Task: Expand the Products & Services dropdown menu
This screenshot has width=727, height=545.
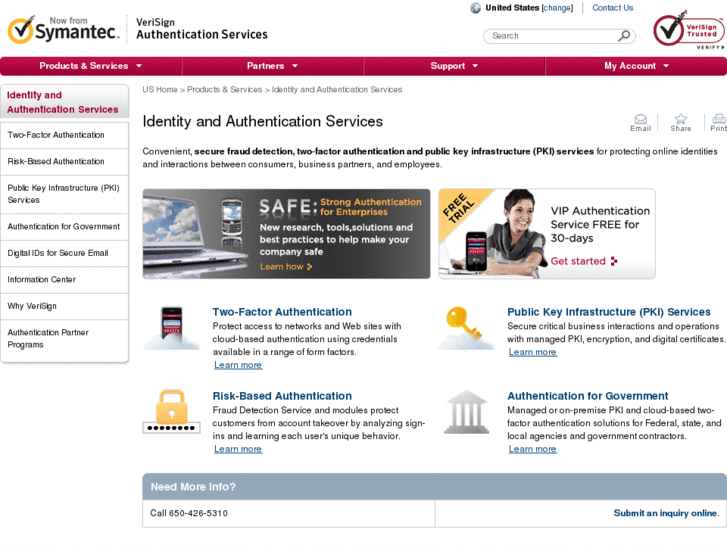Action: click(91, 66)
